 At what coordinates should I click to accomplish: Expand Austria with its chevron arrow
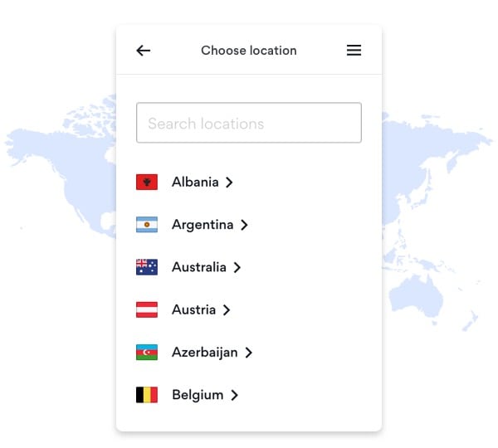point(226,310)
